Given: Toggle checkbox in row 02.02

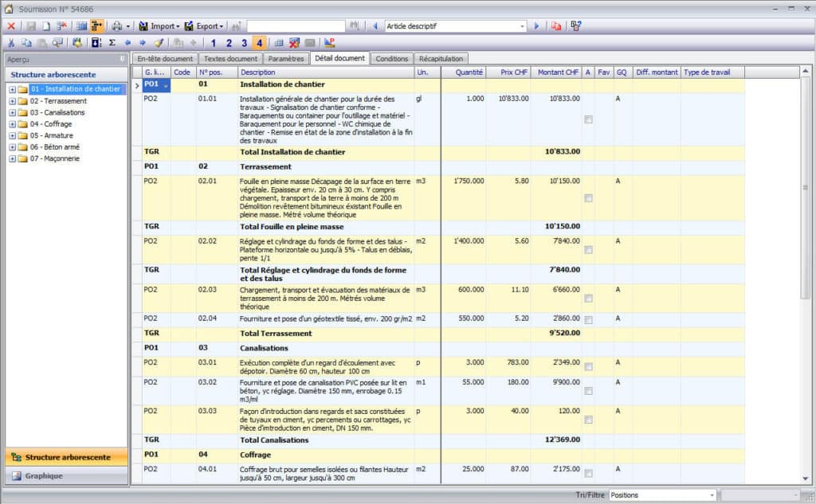Looking at the screenshot, I should [588, 250].
